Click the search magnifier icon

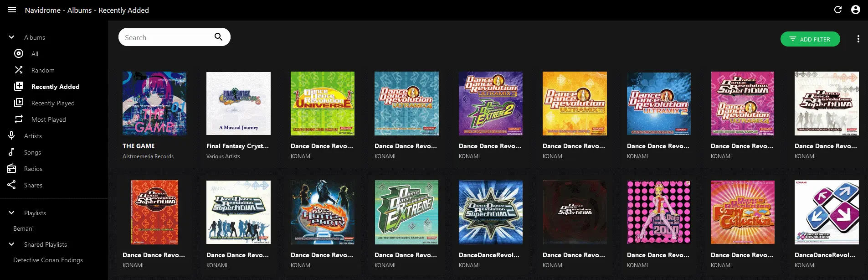tap(218, 37)
